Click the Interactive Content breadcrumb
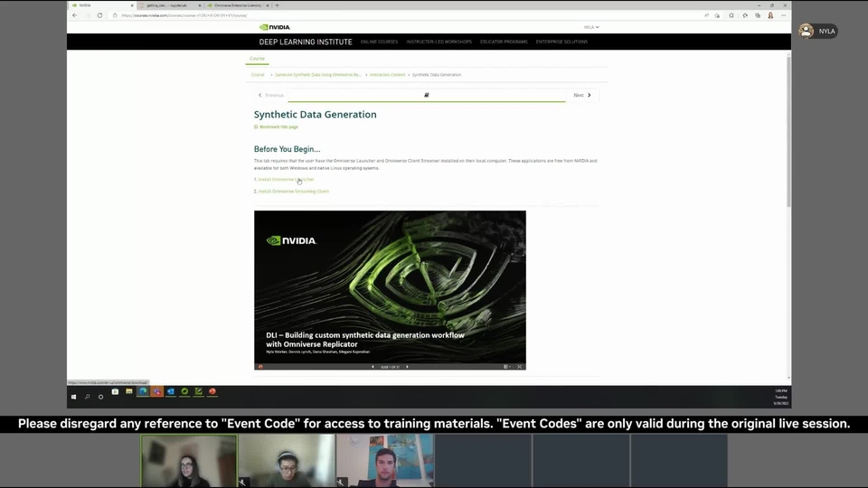 tap(388, 75)
